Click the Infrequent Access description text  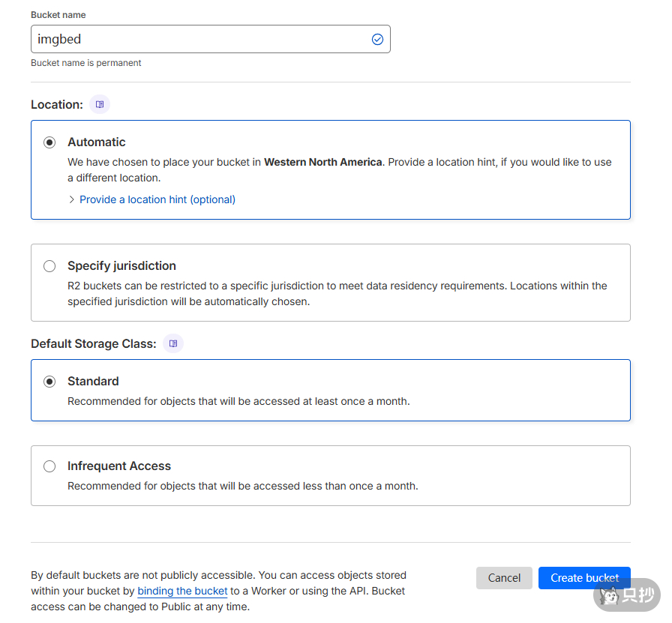(242, 486)
